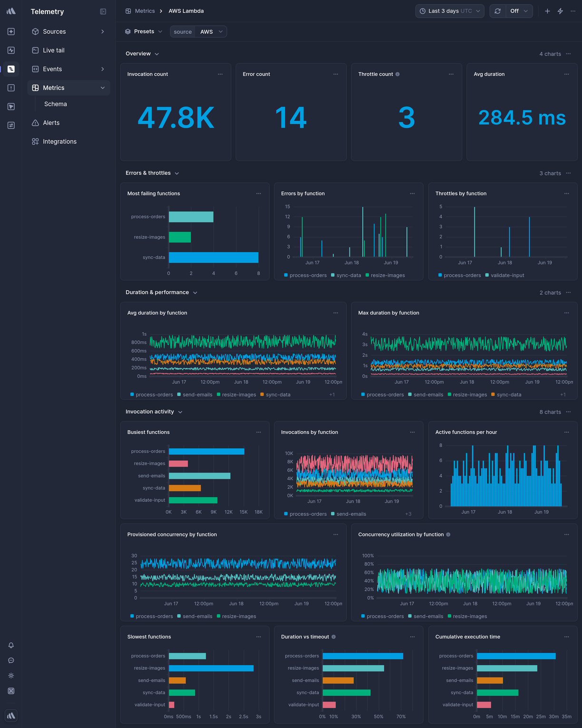Expand the Sources submenu chevron
Image resolution: width=582 pixels, height=728 pixels.
click(x=103, y=31)
